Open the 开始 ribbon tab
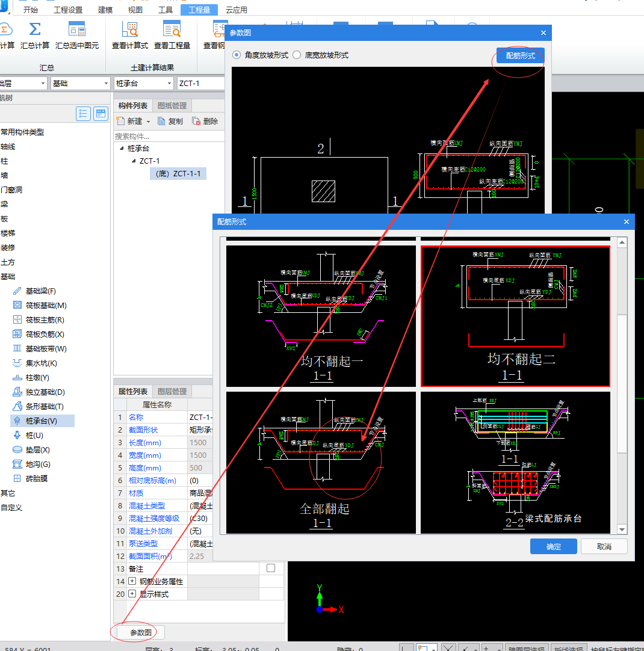644x651 pixels. [x=30, y=10]
